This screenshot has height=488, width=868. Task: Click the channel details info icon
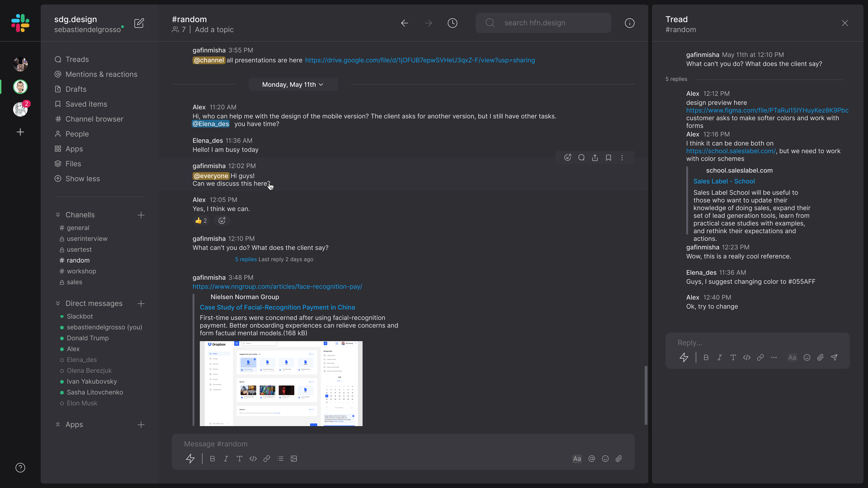(630, 23)
